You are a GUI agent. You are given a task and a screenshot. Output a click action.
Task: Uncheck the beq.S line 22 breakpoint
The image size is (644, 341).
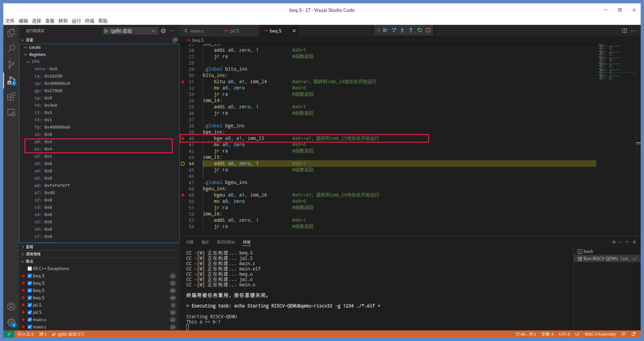30,276
